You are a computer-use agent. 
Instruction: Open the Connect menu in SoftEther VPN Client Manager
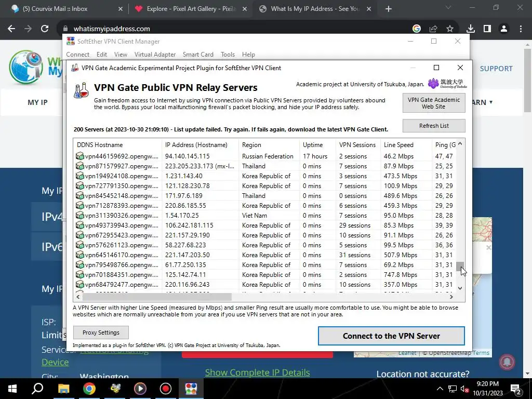[x=78, y=54]
